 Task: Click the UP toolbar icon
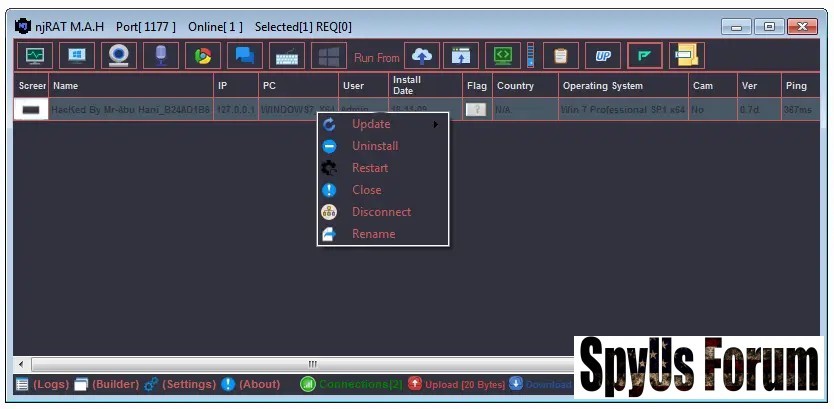click(x=603, y=56)
